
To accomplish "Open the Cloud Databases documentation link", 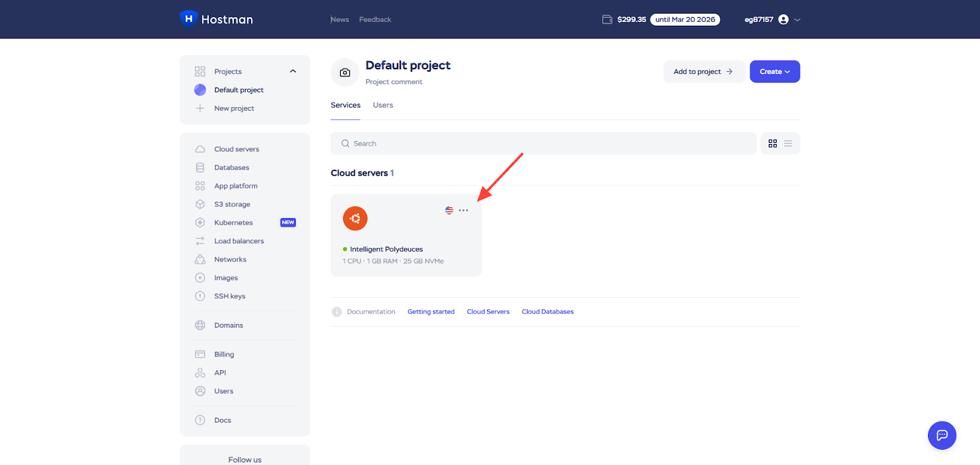I will (x=548, y=312).
